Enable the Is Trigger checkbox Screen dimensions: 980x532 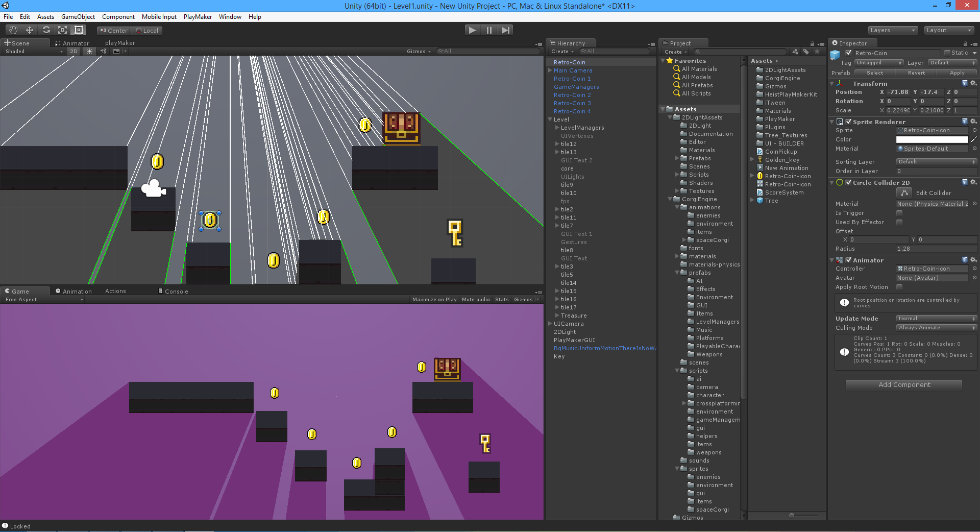point(899,213)
